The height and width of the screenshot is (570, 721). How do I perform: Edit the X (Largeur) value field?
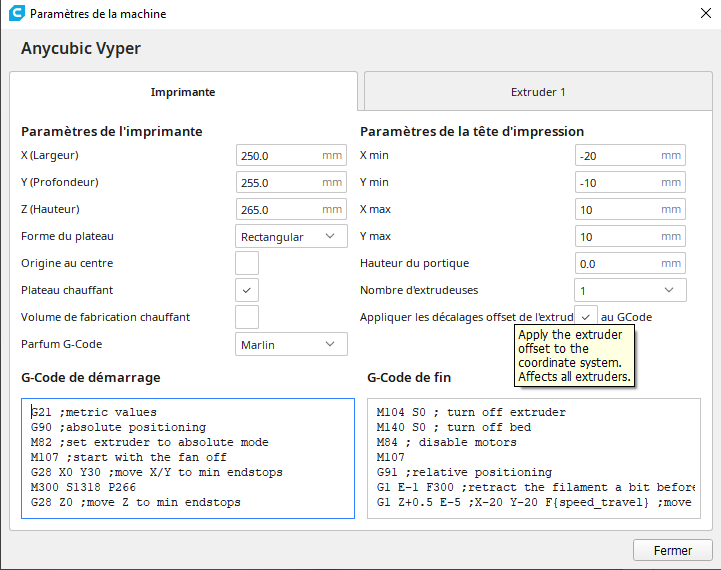tap(291, 155)
